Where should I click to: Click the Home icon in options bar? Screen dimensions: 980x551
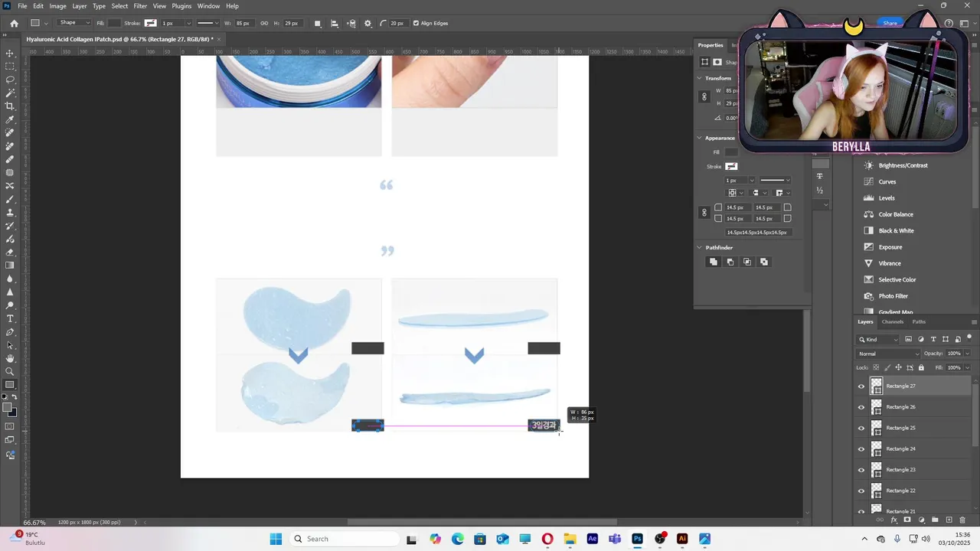14,23
